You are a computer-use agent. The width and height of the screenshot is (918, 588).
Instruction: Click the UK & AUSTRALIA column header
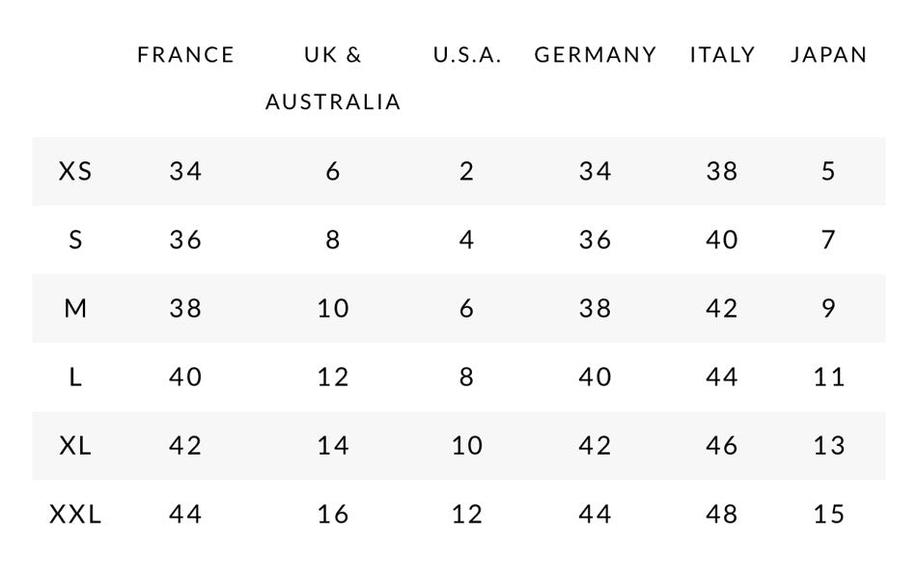point(333,78)
